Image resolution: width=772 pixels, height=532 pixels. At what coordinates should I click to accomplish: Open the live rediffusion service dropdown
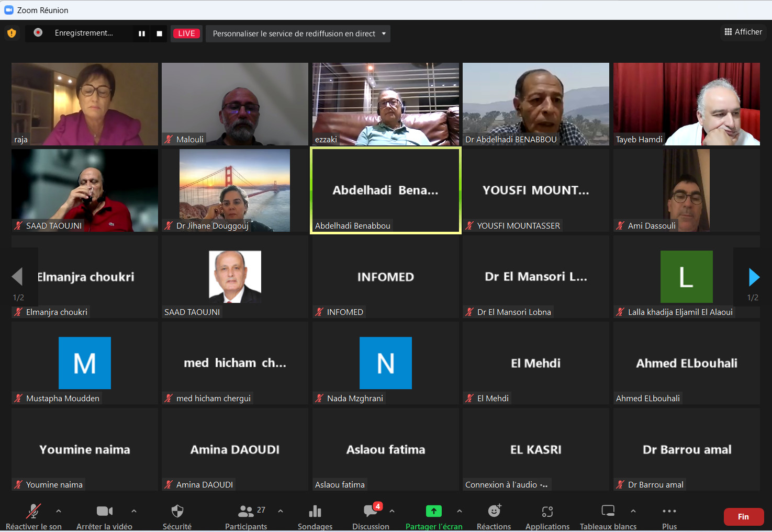point(298,33)
